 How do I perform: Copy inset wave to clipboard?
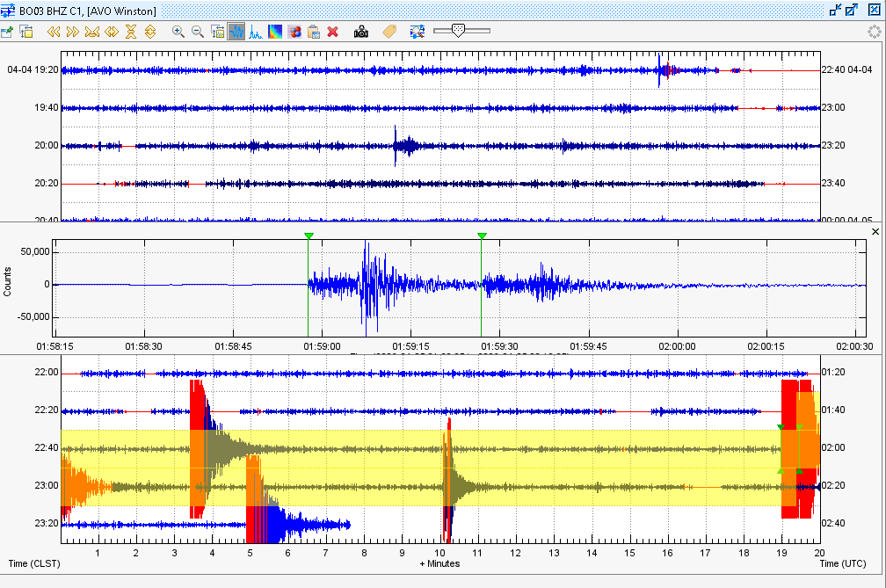point(314,32)
